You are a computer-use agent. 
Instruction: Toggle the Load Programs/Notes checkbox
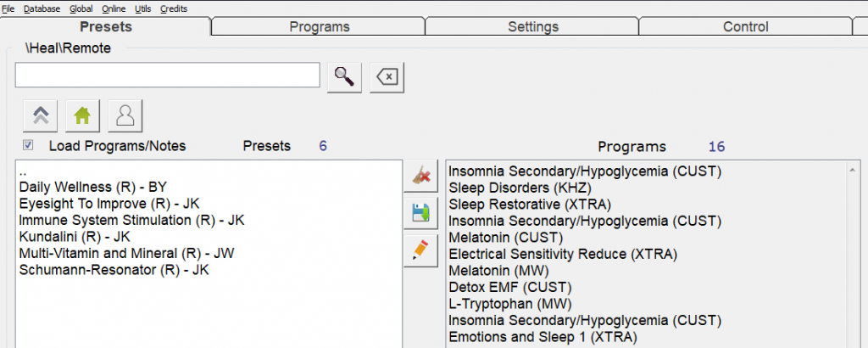coord(29,145)
